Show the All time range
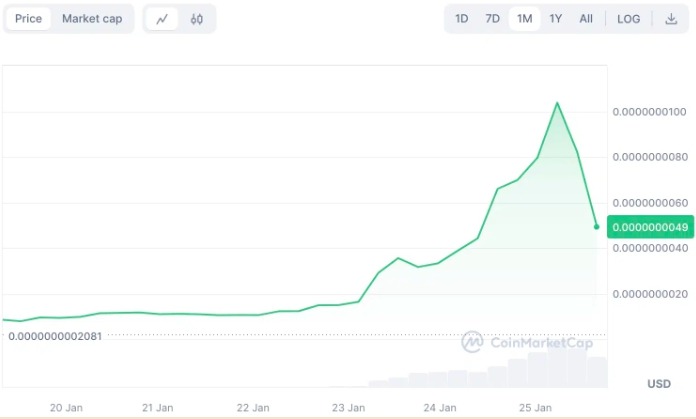 tap(586, 19)
